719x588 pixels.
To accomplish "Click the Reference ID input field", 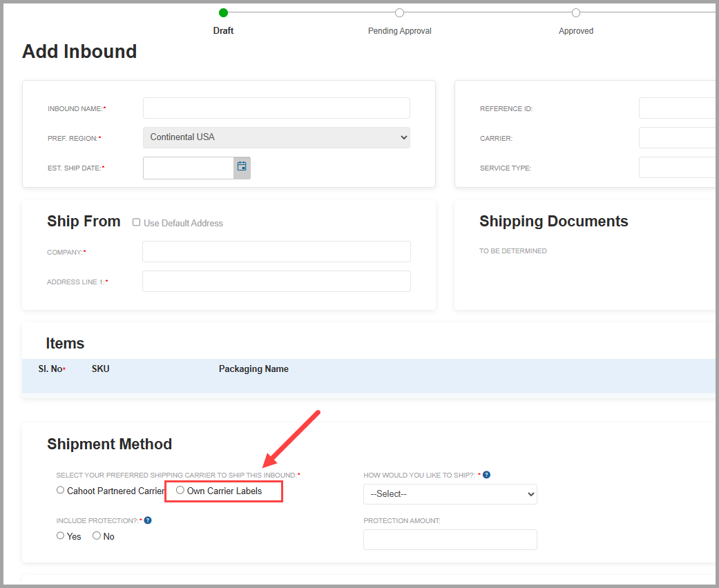I will coord(678,108).
